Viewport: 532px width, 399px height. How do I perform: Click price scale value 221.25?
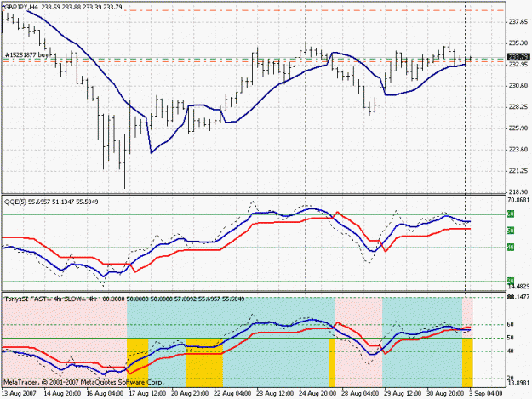[x=518, y=170]
